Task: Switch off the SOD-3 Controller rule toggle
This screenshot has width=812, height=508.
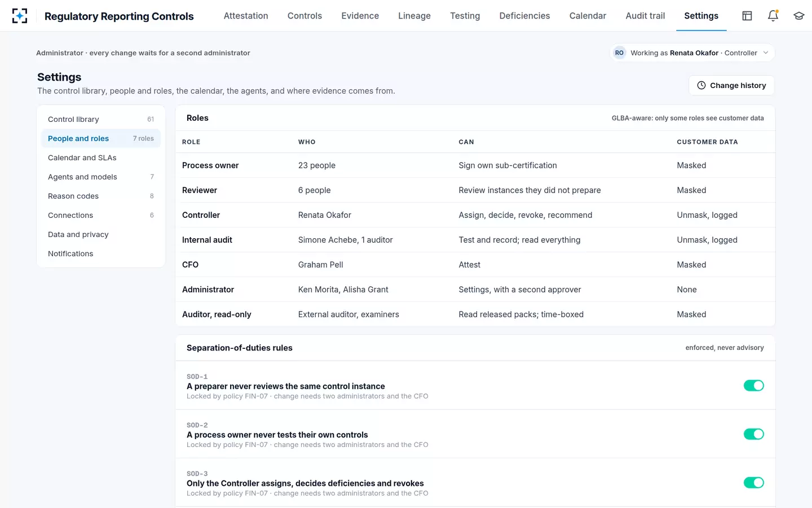Action: point(754,483)
